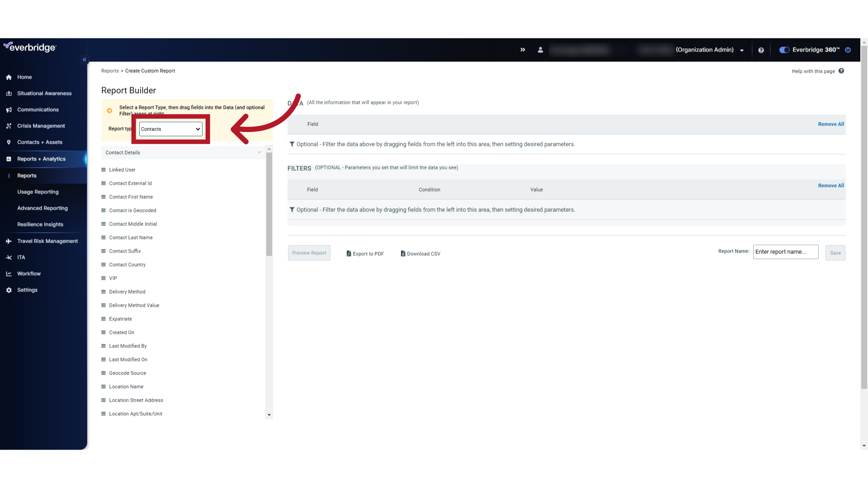Select the Report Type dropdown
The height and width of the screenshot is (488, 868).
[x=170, y=129]
